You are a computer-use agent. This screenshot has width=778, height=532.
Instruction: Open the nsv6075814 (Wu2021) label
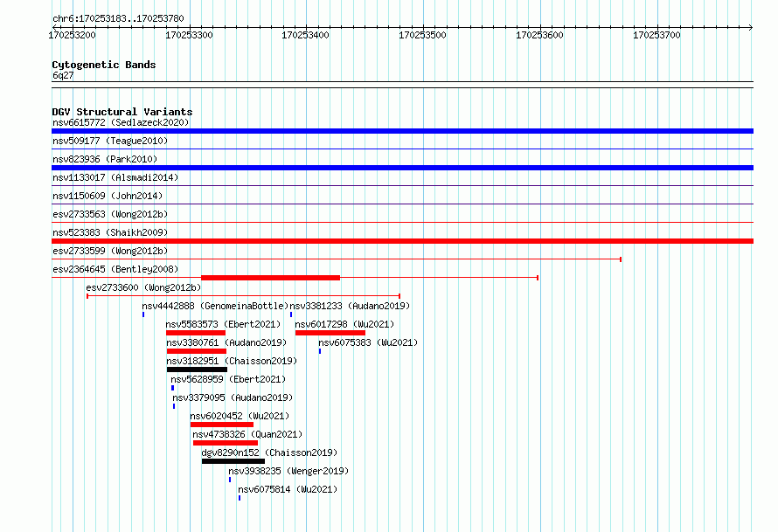coord(288,489)
